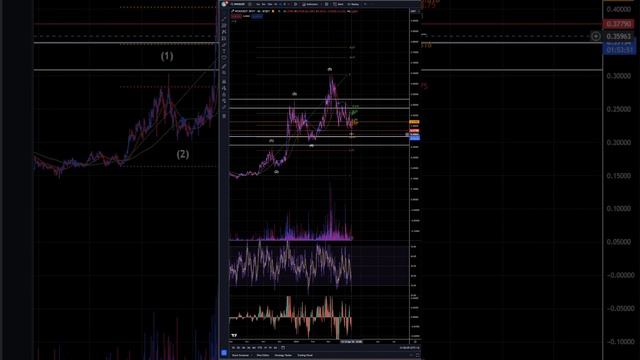Start bar Replay from top toolbar
The width and height of the screenshot is (640, 360).
(353, 4)
